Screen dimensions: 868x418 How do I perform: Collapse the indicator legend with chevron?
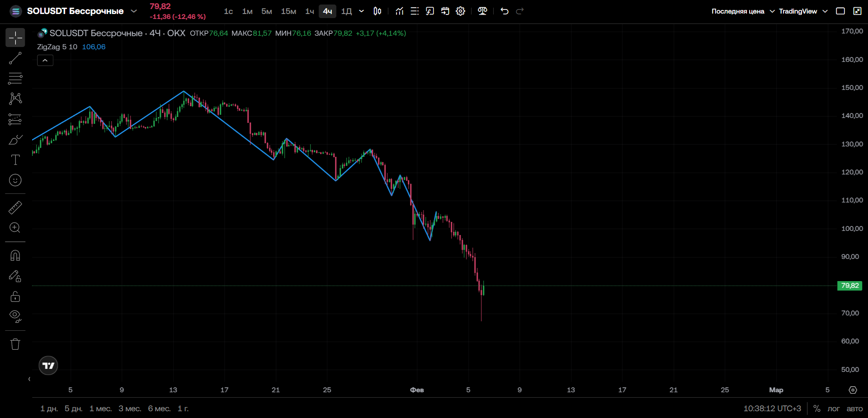(x=45, y=60)
